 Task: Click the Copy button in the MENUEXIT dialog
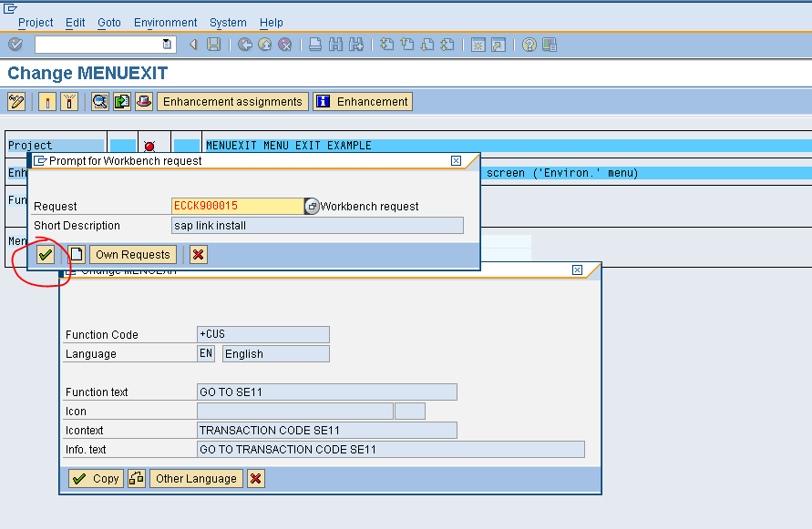[95, 478]
